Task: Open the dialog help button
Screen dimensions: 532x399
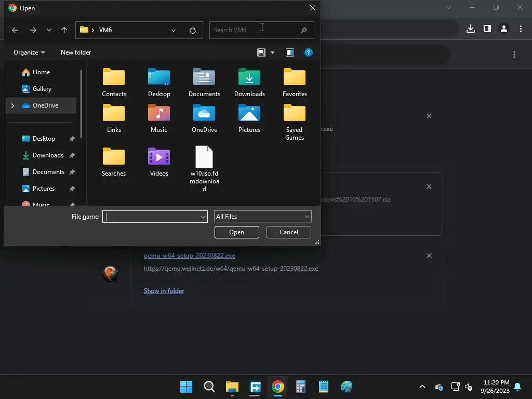Action: (x=309, y=52)
